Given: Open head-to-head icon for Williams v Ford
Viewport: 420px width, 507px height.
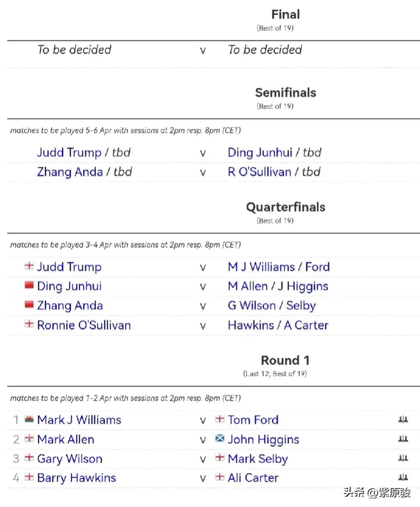Looking at the screenshot, I should [403, 419].
